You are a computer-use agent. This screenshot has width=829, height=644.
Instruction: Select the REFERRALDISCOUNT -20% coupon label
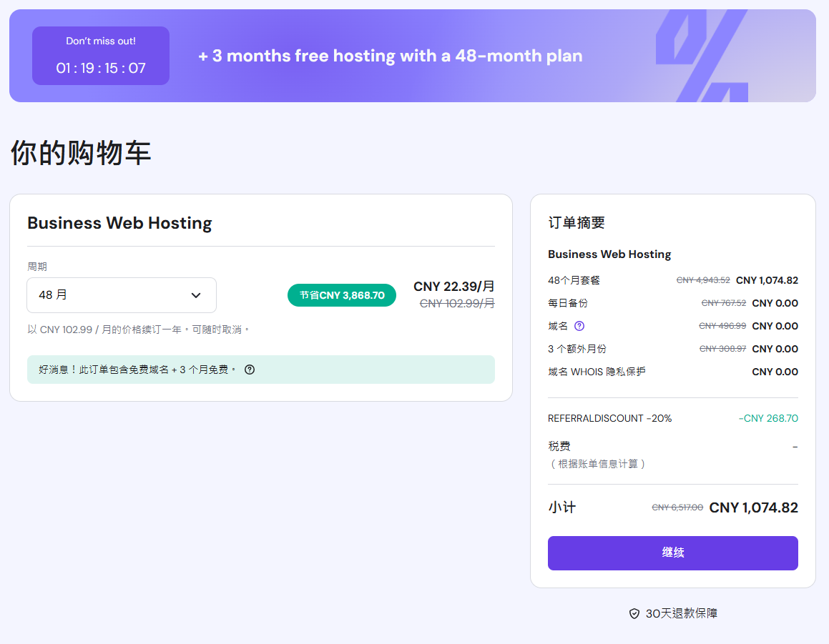(x=609, y=418)
